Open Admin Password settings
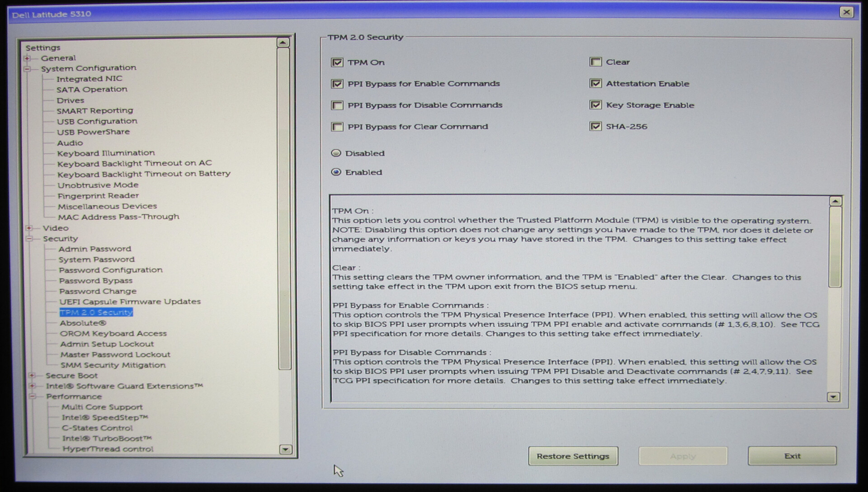This screenshot has width=868, height=492. coord(94,249)
